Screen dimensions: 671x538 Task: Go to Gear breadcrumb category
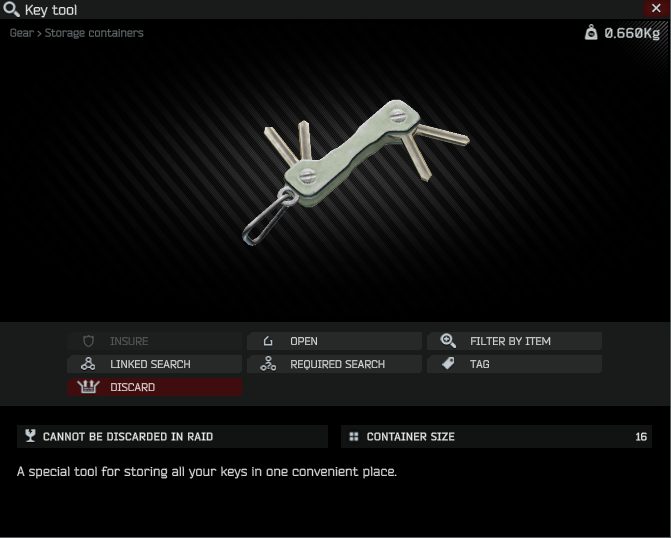tap(21, 33)
